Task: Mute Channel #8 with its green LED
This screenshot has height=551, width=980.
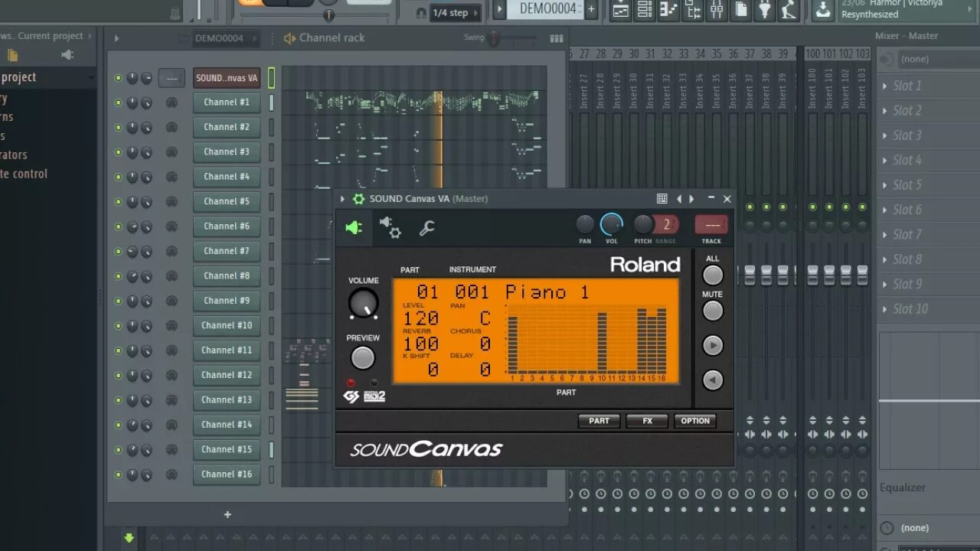Action: click(x=118, y=276)
